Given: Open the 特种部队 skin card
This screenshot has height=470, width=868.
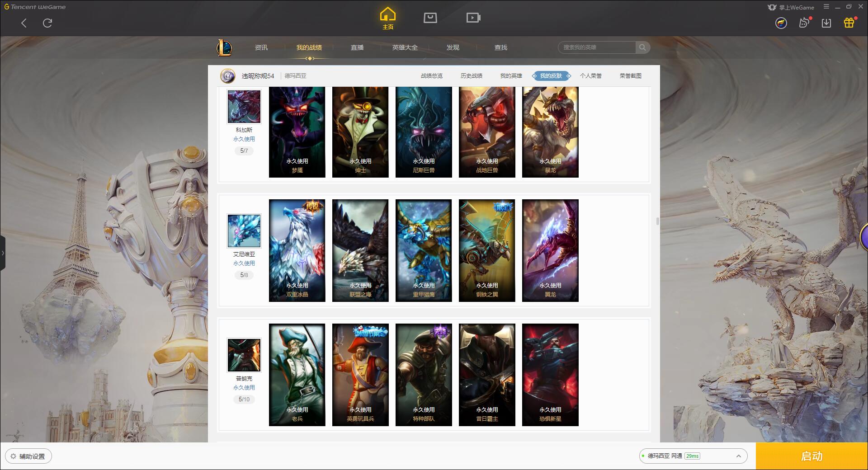Looking at the screenshot, I should (x=424, y=375).
